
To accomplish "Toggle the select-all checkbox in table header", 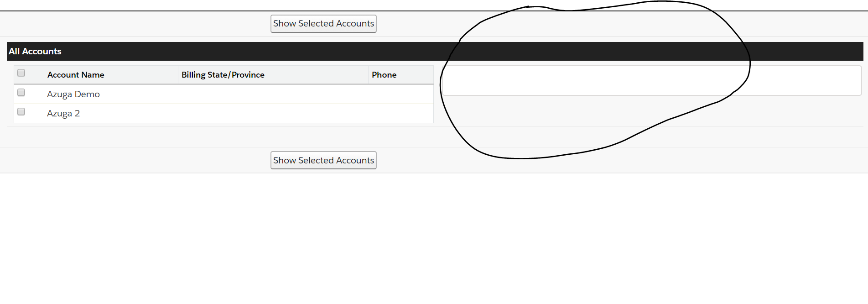I will tap(21, 73).
